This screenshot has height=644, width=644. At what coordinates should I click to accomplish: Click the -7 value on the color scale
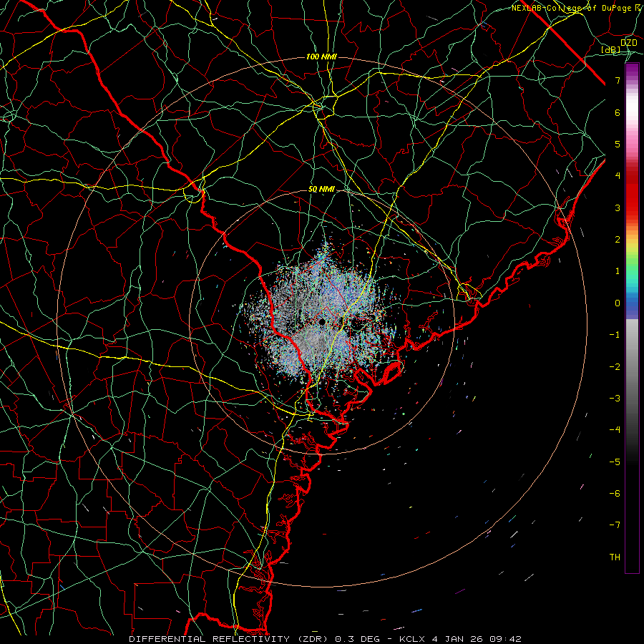click(x=615, y=525)
